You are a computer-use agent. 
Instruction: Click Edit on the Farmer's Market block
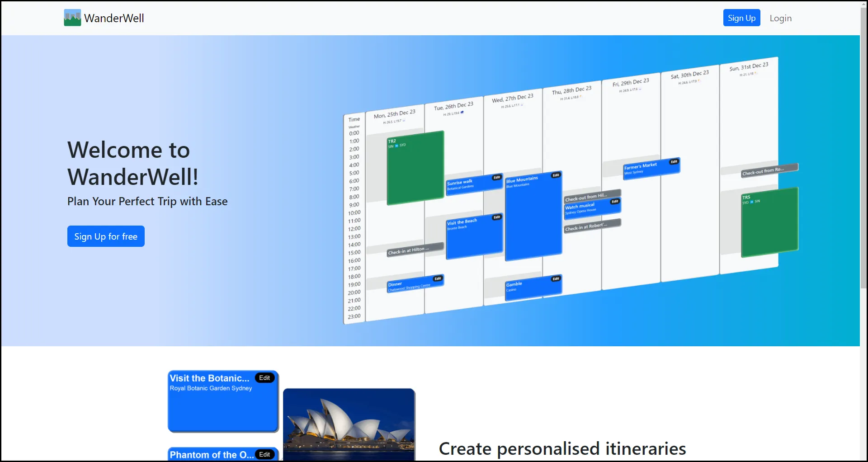[674, 161]
